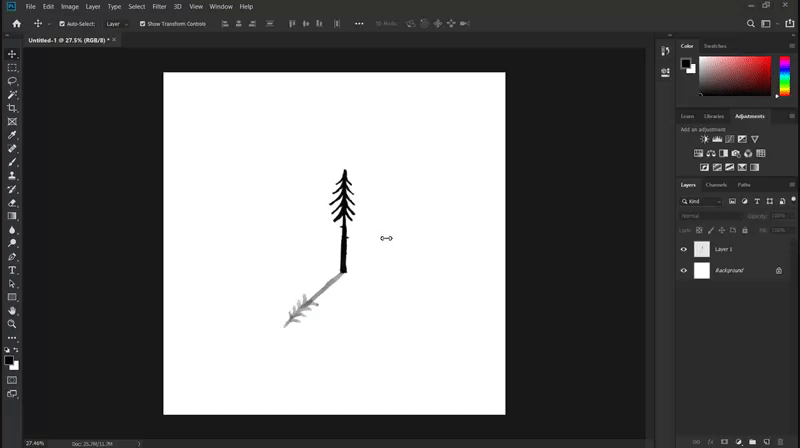Image resolution: width=800 pixels, height=448 pixels.
Task: Select the Eyedropper tool
Action: [x=12, y=135]
